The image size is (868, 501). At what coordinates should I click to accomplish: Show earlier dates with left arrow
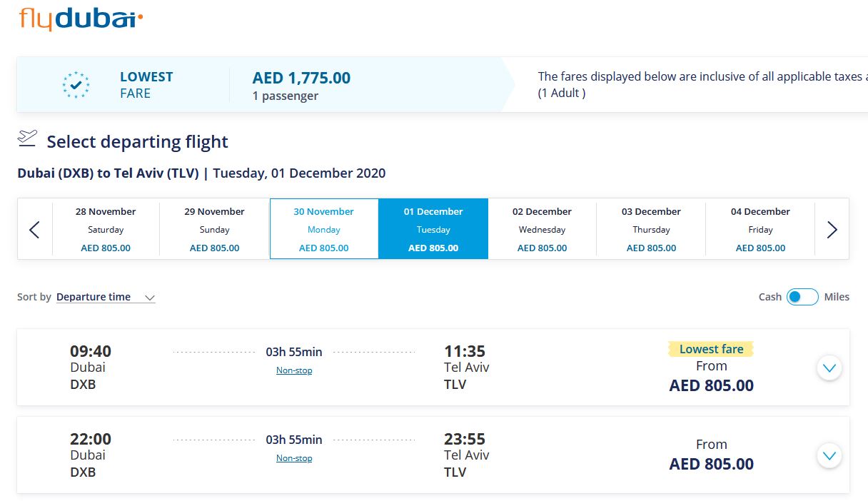coord(34,229)
